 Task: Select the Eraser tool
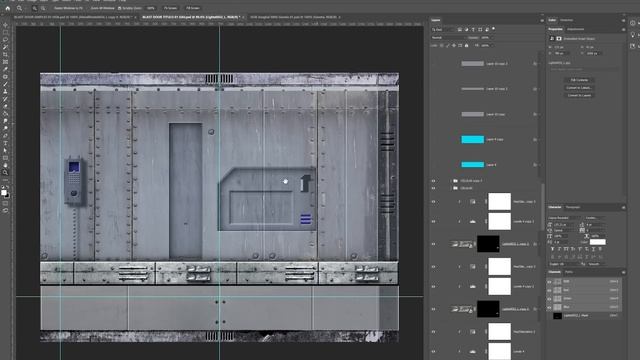[x=5, y=106]
